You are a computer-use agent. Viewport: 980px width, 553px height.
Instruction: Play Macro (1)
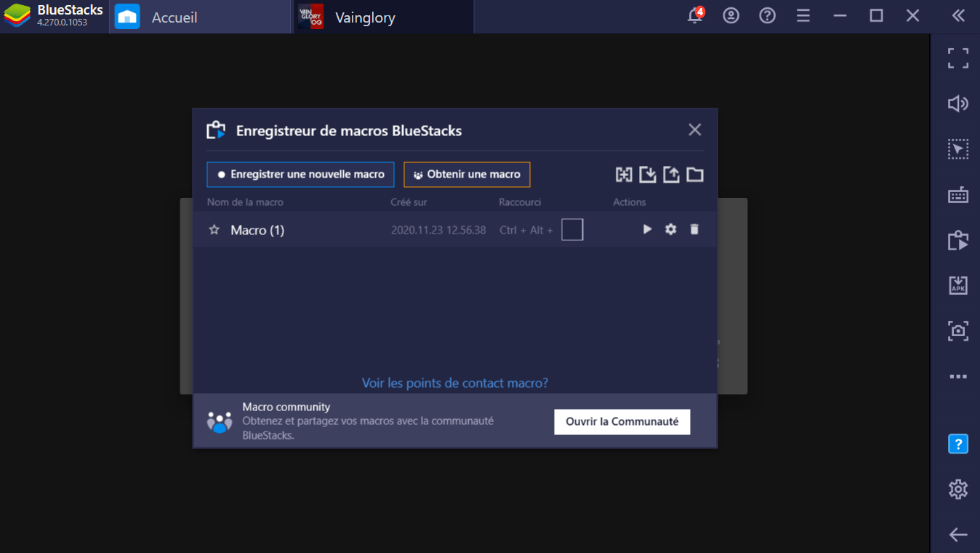tap(647, 229)
